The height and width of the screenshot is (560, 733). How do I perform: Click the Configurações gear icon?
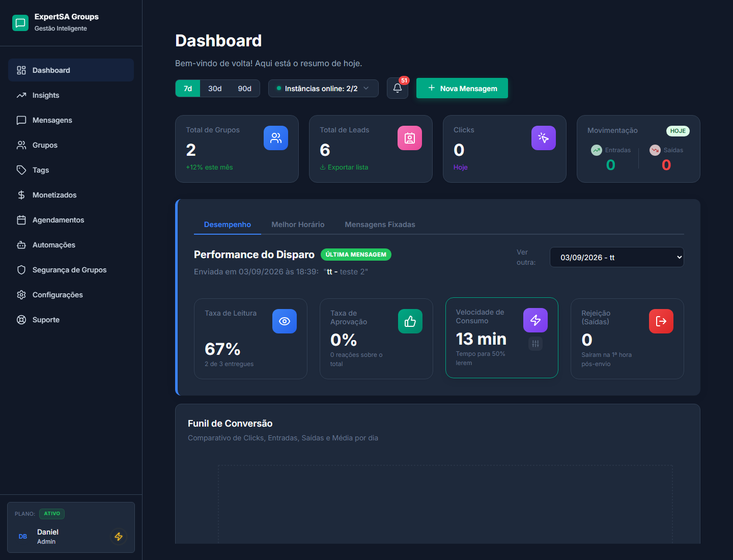[x=21, y=295]
